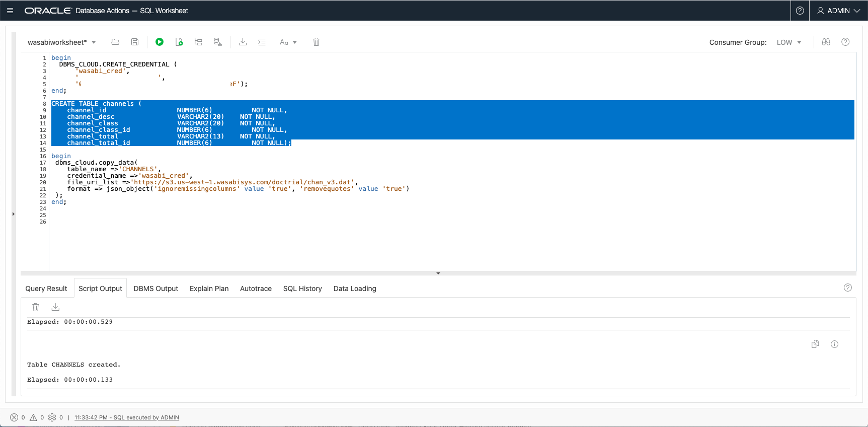Image resolution: width=868 pixels, height=427 pixels.
Task: Click the 'Elapsed: 00:00:00.529' output line
Action: (70, 322)
